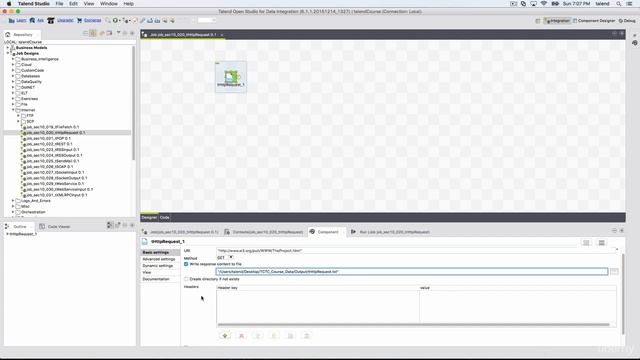The width and height of the screenshot is (640, 360).
Task: Toggle Create directory if not exists checkbox
Action: coord(186,279)
